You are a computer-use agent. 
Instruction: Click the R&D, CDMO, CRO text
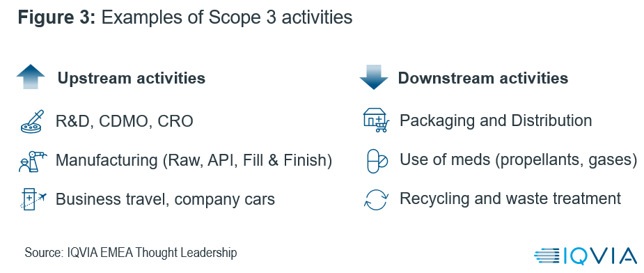pos(124,121)
